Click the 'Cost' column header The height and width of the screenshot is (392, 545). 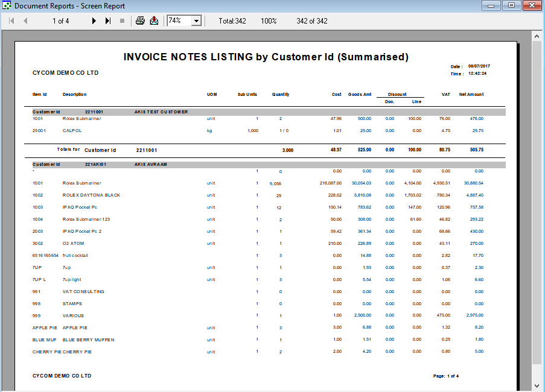coord(336,95)
